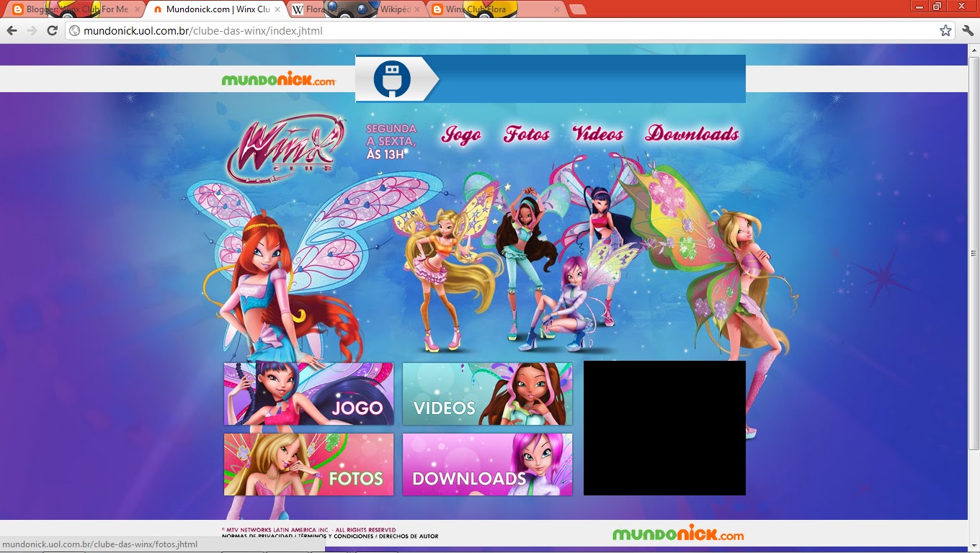Close the Blogger Winx Club For Me tab
This screenshot has height=553, width=980.
click(138, 10)
